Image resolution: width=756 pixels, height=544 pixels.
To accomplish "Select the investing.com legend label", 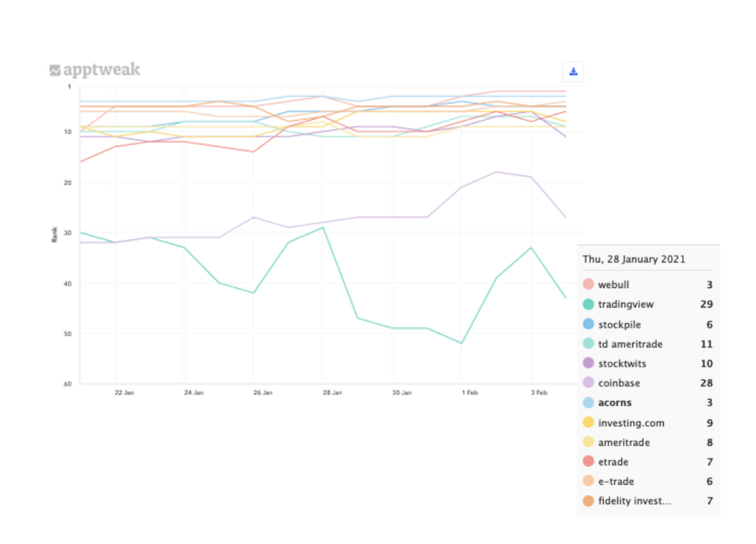I will pyautogui.click(x=631, y=423).
